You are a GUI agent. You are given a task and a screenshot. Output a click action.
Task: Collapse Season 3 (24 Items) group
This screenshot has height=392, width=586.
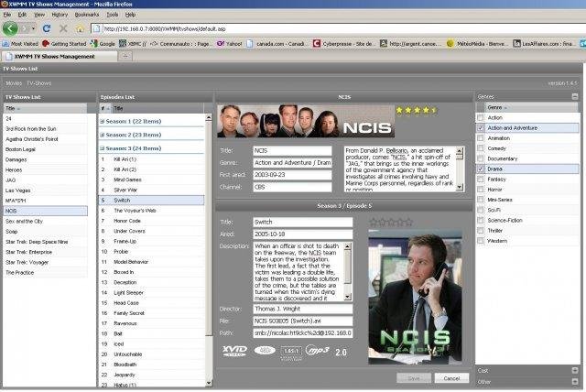(x=103, y=148)
